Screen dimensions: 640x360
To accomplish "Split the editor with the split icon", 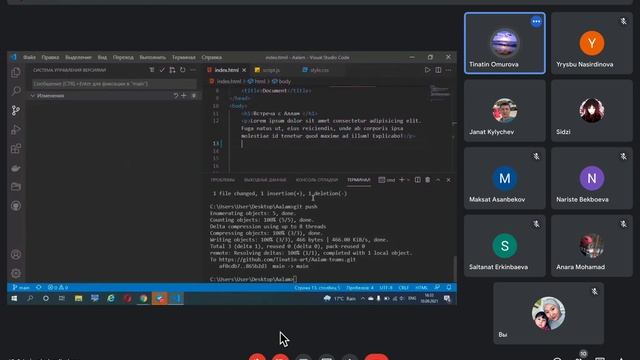I will 438,70.
